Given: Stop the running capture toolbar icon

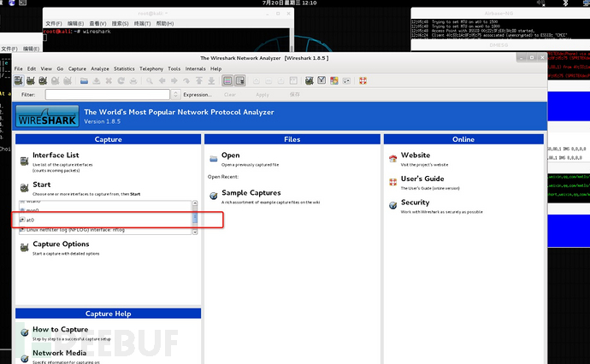Looking at the screenshot, I should (56, 81).
